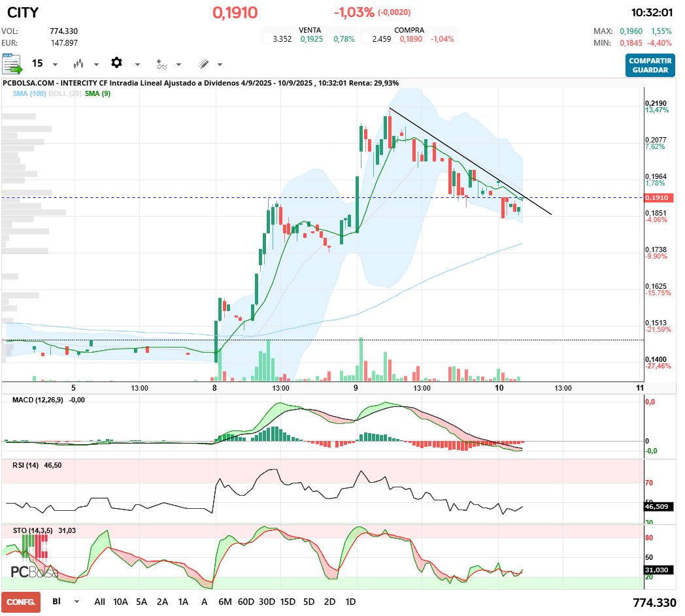Screen dimensions: 685x616
Task: Toggle the SMA (9) indicator label
Action: pos(98,93)
